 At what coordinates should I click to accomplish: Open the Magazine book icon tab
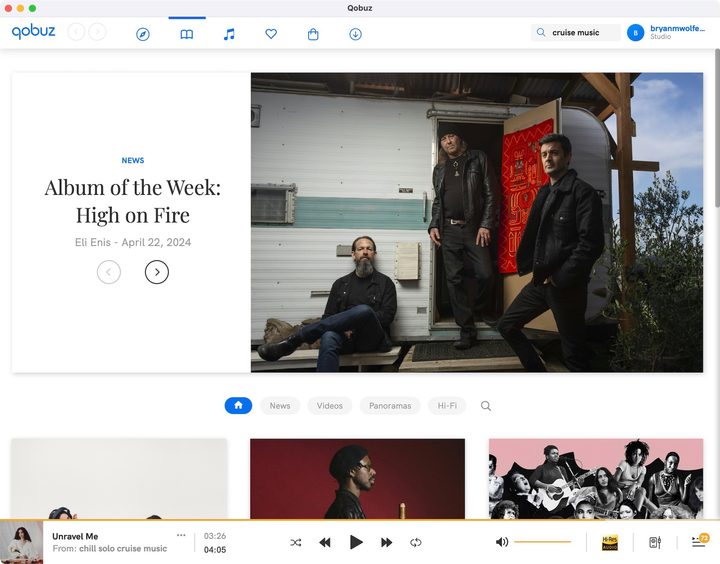coord(186,34)
